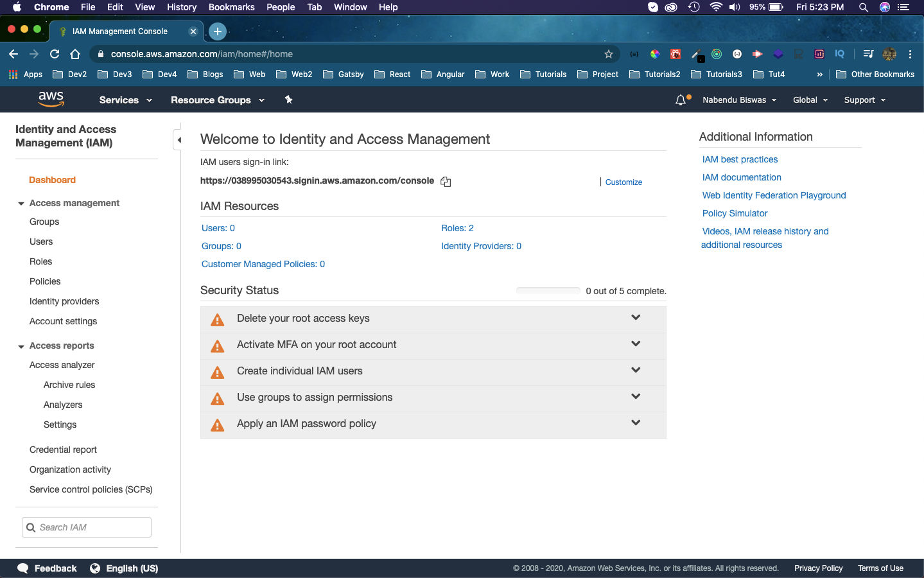Click the Search IAM input field

tap(87, 527)
